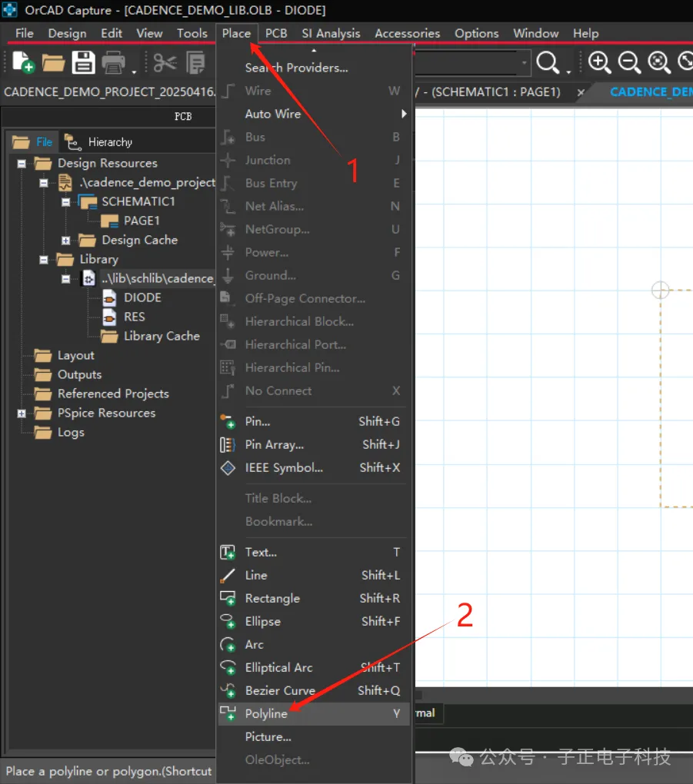Click the Zoom Out icon
693x784 pixels.
(629, 62)
